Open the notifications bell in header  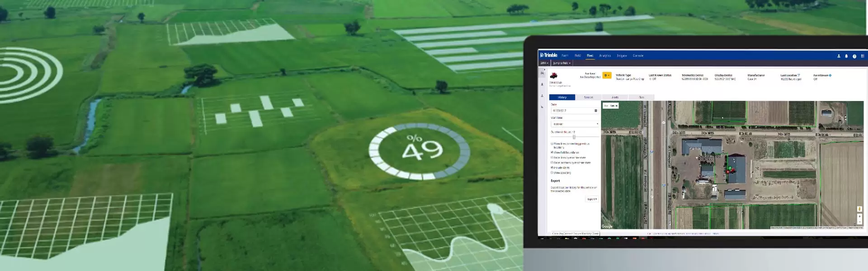pyautogui.click(x=846, y=56)
